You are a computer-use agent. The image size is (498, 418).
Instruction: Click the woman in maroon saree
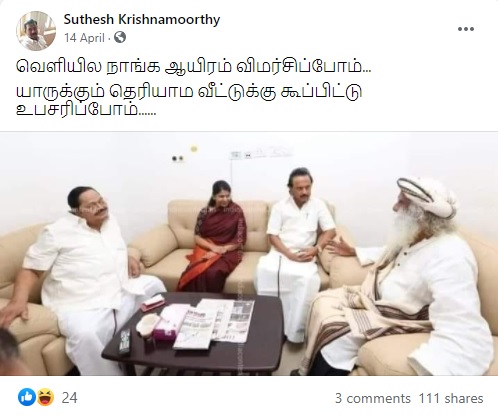point(213,237)
